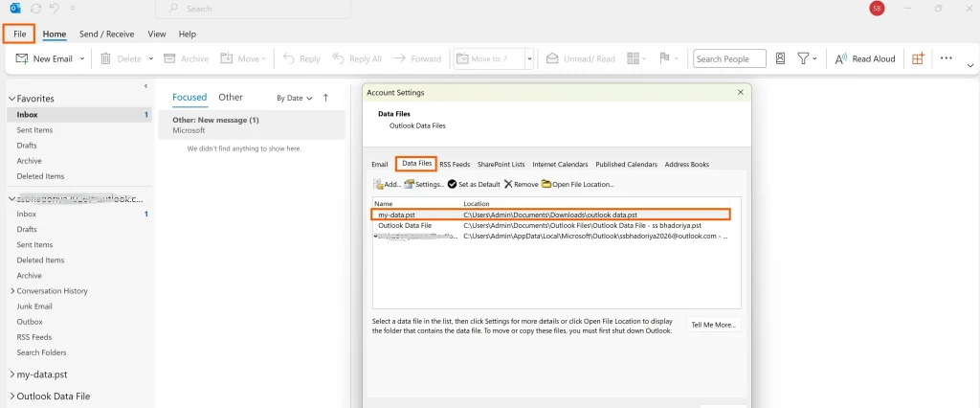Select Inbox under Favorites
The height and width of the screenshot is (408, 980).
[x=78, y=115]
